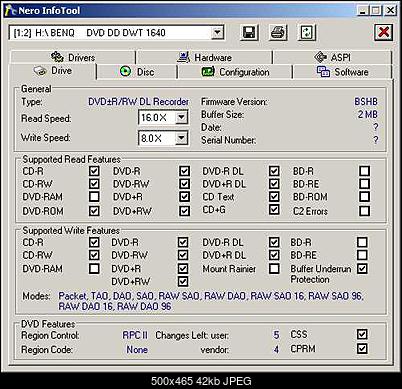Toggle the C2 Errors checkbox
This screenshot has height=389, width=402.
pyautogui.click(x=364, y=211)
